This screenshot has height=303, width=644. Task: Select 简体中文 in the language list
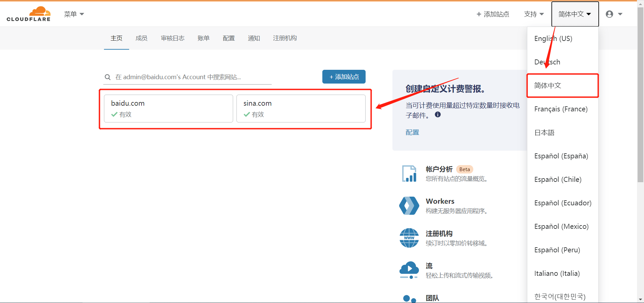(563, 86)
